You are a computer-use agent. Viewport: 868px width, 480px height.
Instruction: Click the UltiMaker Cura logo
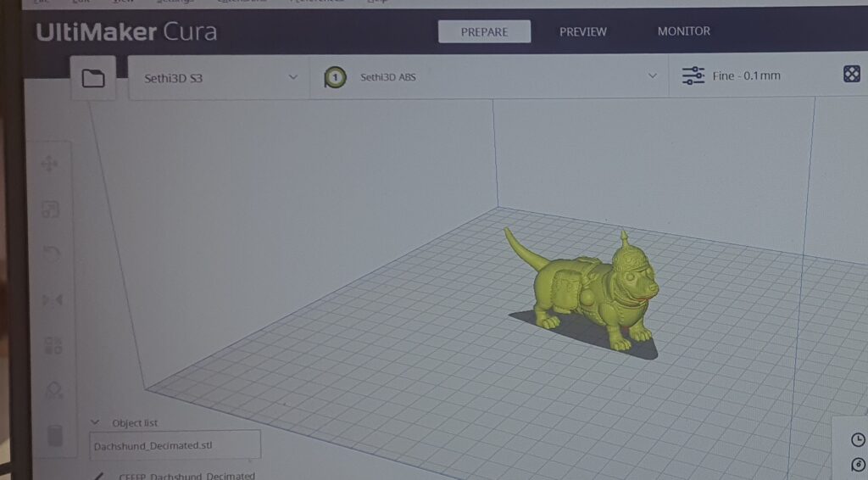126,32
